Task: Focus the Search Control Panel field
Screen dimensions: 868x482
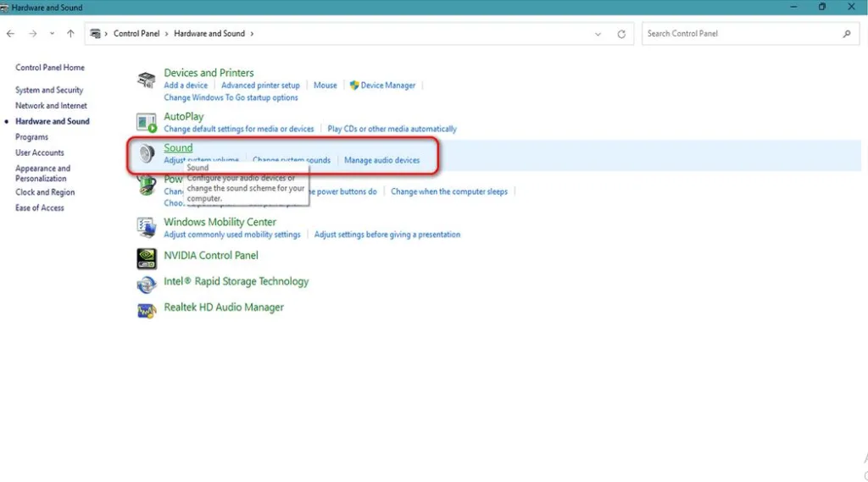Action: pyautogui.click(x=750, y=34)
